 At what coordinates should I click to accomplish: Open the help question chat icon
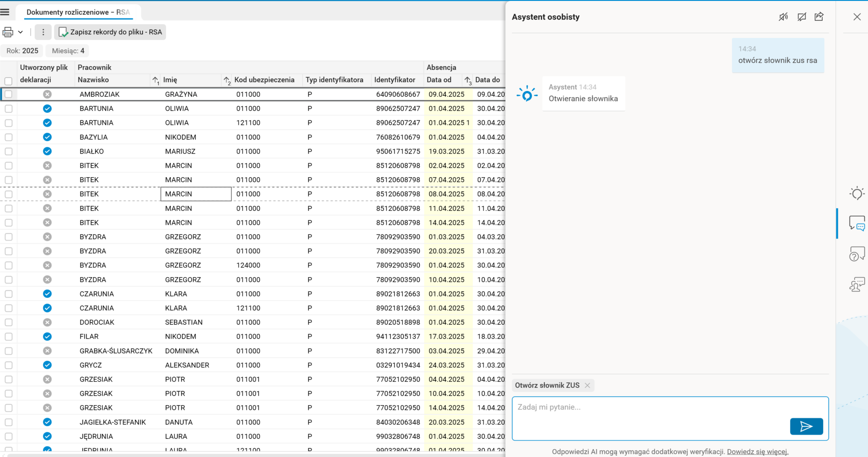[856, 254]
